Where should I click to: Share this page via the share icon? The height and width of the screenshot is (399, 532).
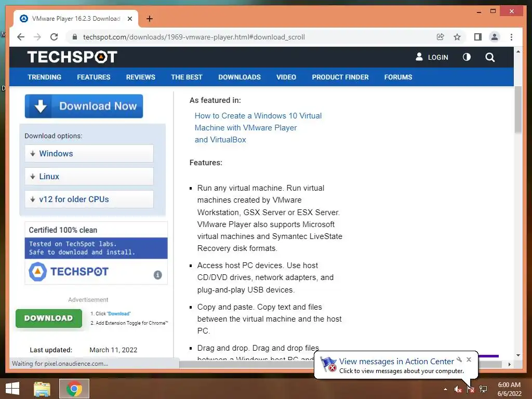click(441, 37)
